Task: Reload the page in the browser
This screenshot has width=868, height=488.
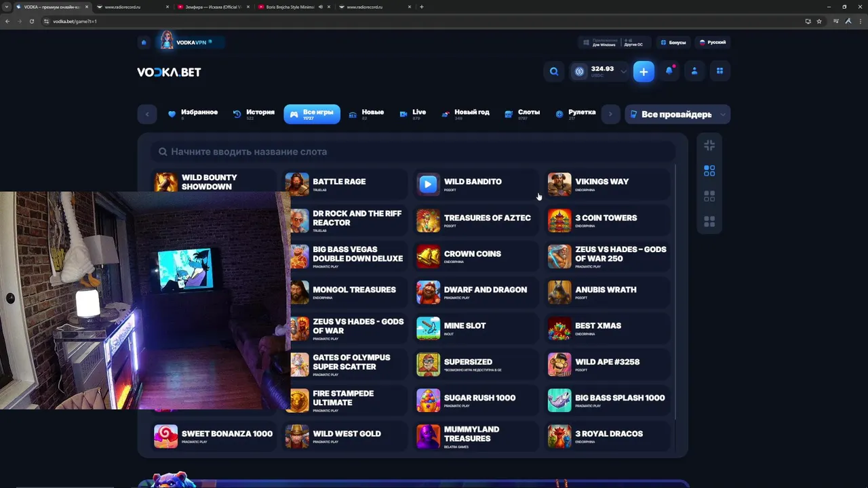Action: tap(31, 21)
